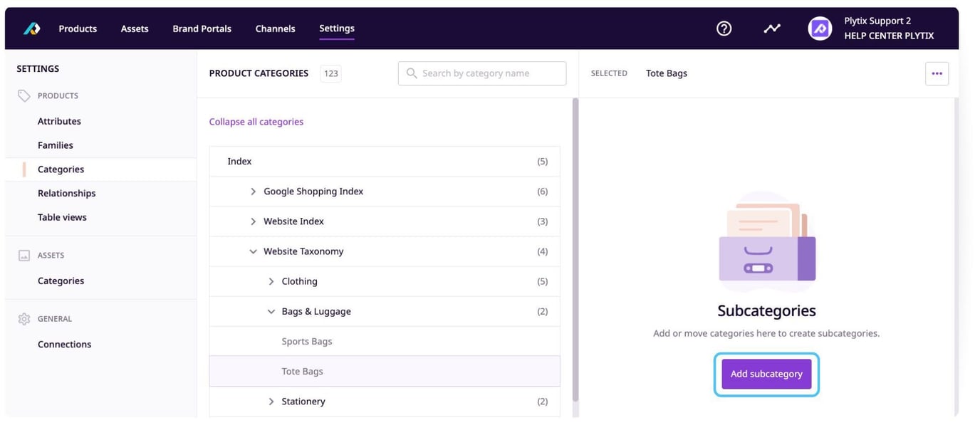Focus the Search by category name field
Image resolution: width=980 pixels, height=445 pixels.
pyautogui.click(x=482, y=73)
